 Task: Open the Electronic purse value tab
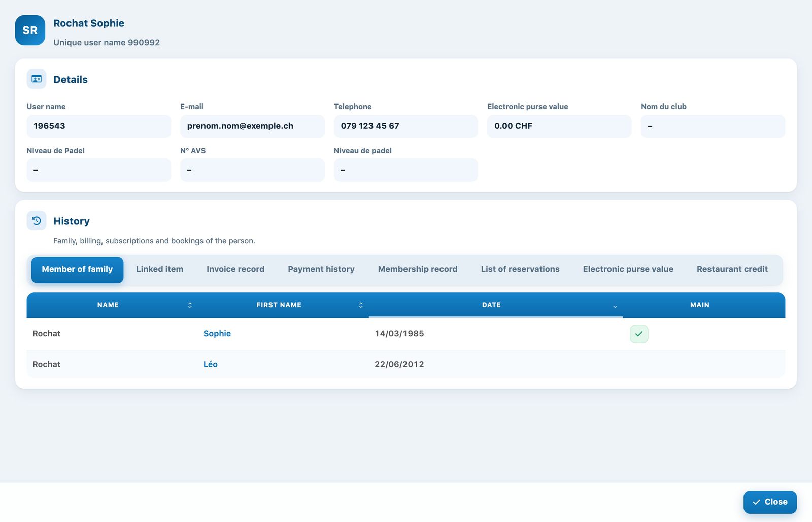point(628,269)
